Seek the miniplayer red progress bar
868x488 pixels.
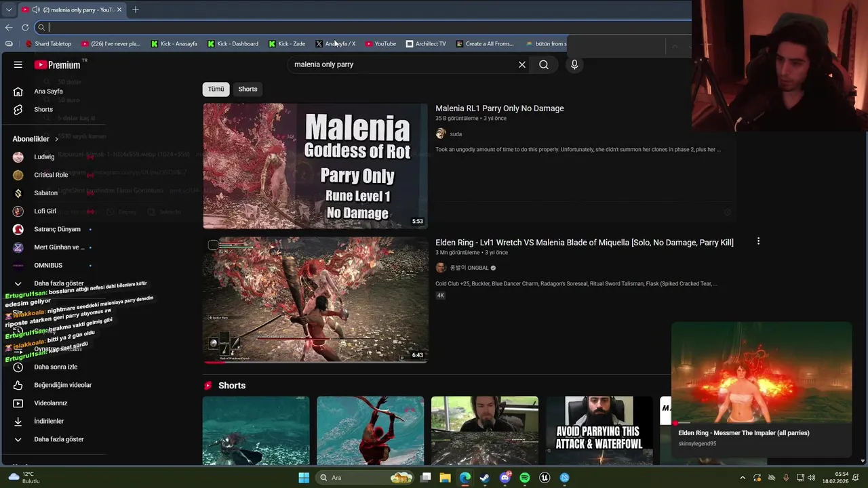762,423
